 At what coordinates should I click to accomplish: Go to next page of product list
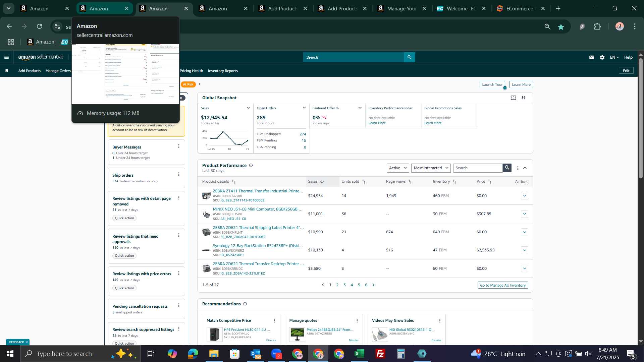click(374, 285)
